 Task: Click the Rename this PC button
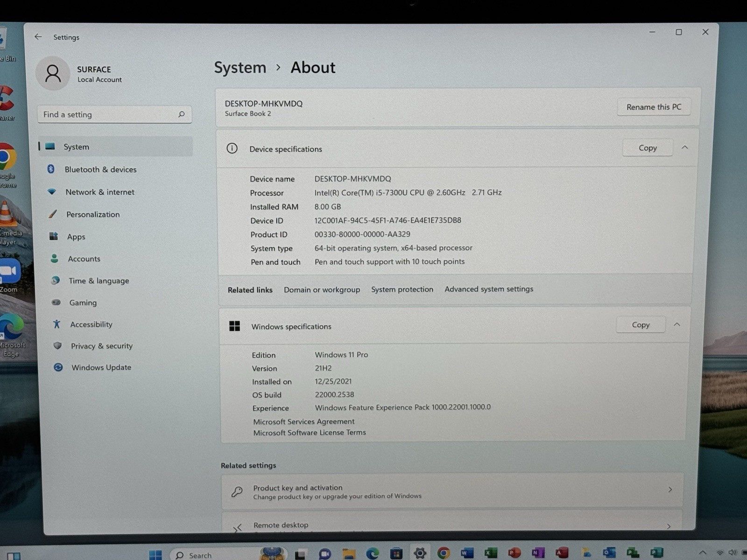[654, 107]
